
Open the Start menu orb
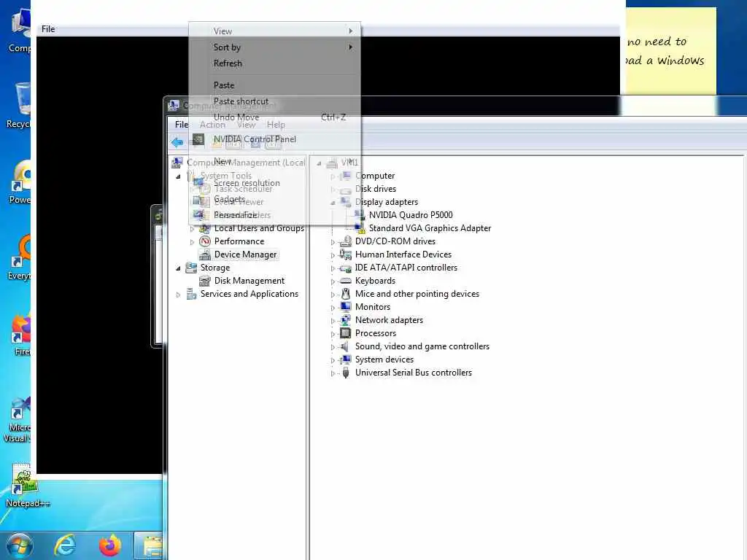point(20,545)
